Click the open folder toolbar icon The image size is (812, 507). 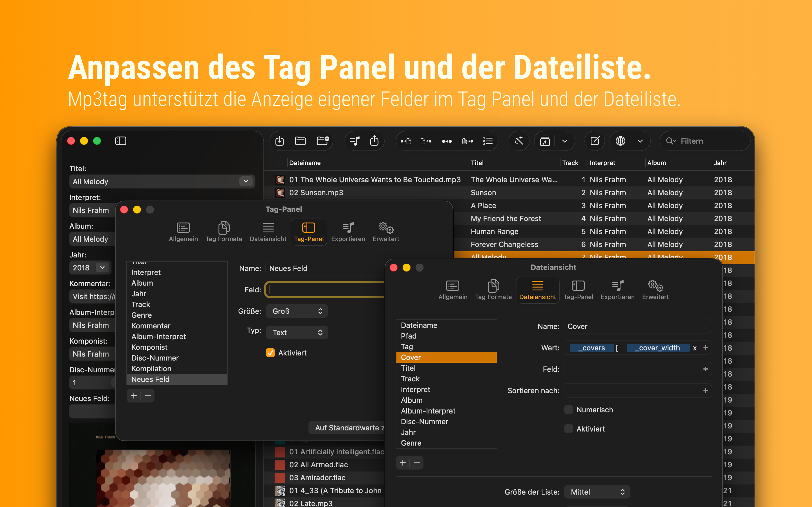pos(300,141)
